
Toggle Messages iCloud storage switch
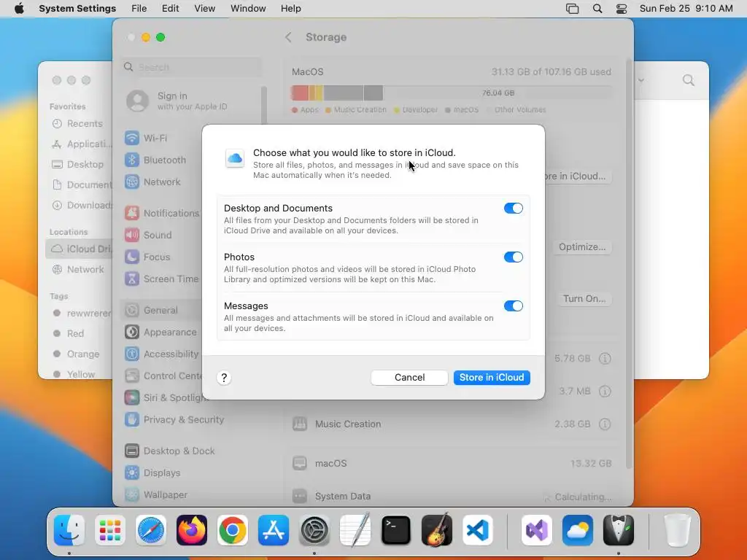tap(513, 306)
